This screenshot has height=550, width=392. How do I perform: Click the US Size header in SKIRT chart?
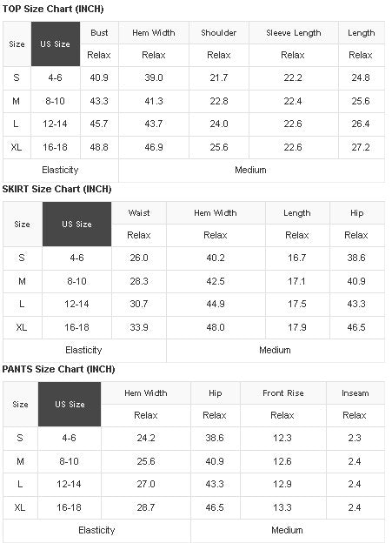(x=76, y=224)
